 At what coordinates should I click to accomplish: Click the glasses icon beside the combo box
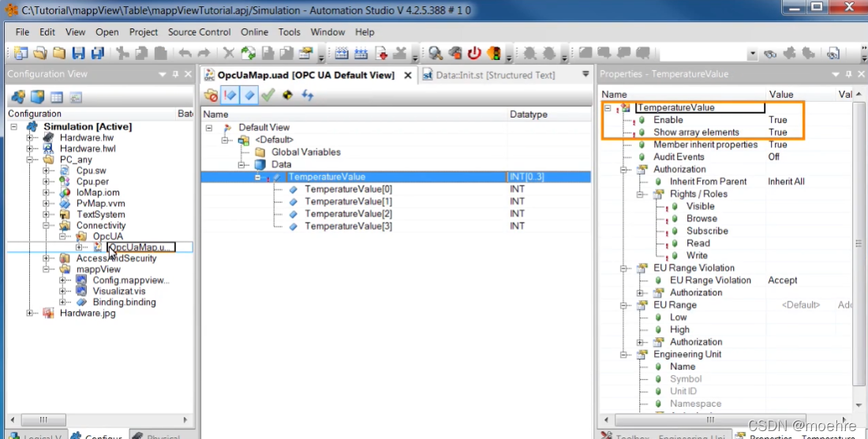click(770, 54)
